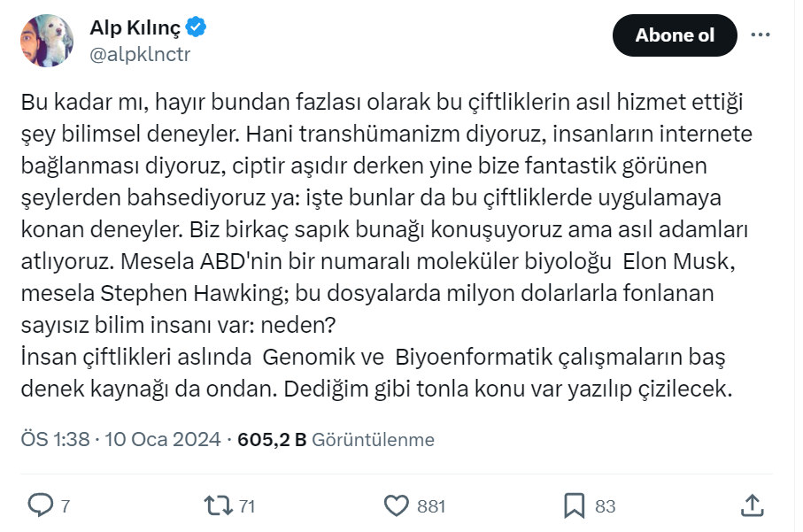Open Alp Kılınç's profile avatar photo
This screenshot has width=803, height=532.
pos(47,41)
